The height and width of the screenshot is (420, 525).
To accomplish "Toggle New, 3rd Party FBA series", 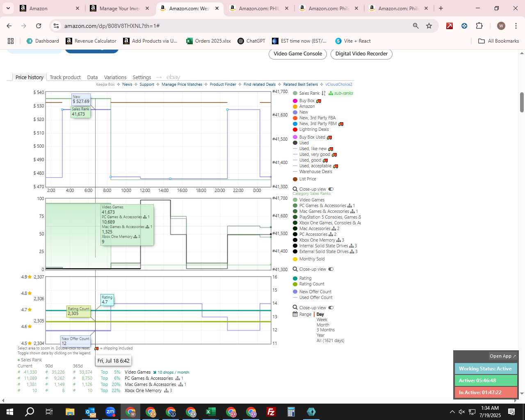I will click(314, 118).
